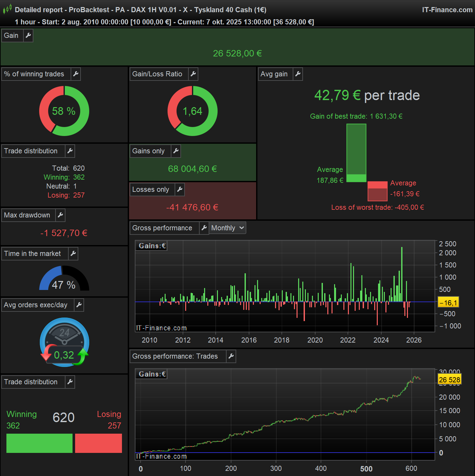475x476 pixels.
Task: Open Avg orders exec/day wrench settings
Action: pyautogui.click(x=79, y=305)
